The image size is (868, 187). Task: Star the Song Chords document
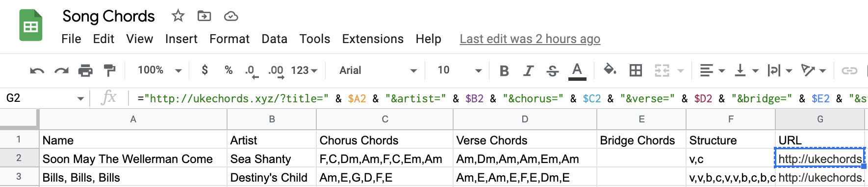(x=178, y=16)
